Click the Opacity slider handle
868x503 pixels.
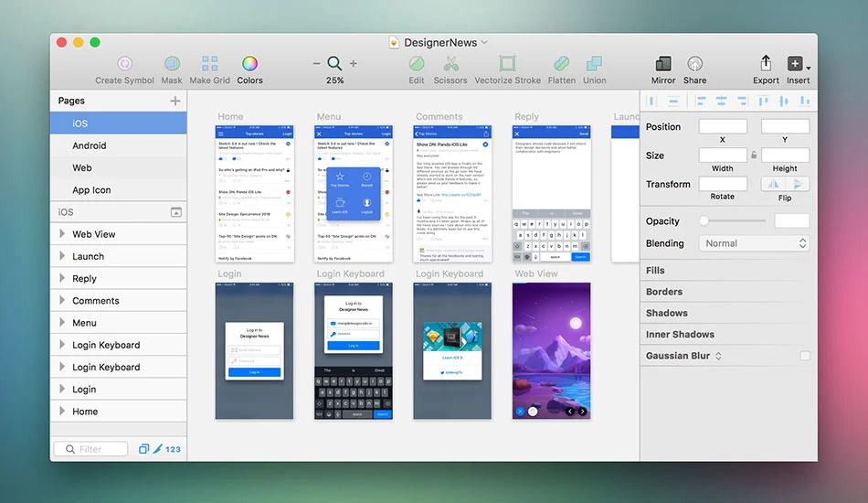tap(704, 221)
